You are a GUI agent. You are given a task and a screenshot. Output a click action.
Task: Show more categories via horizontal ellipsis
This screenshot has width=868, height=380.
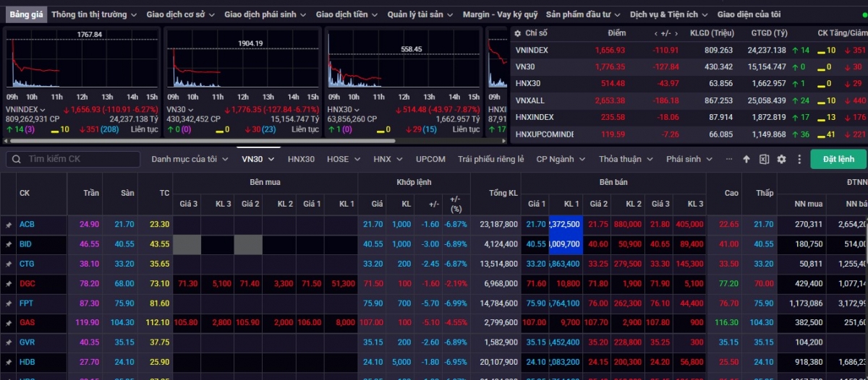tap(728, 159)
